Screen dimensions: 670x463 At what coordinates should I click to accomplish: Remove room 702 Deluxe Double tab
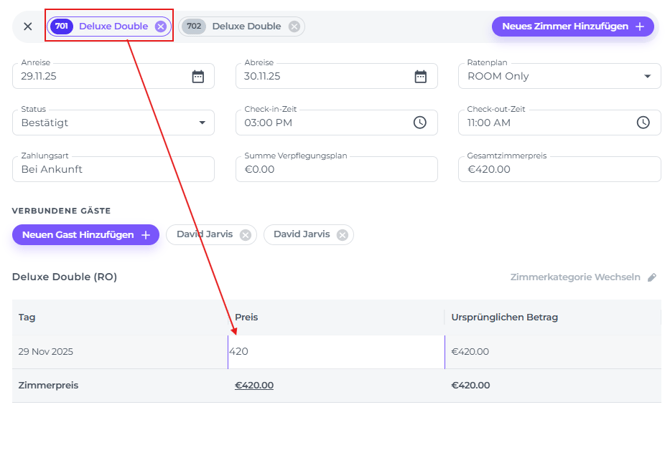[294, 27]
